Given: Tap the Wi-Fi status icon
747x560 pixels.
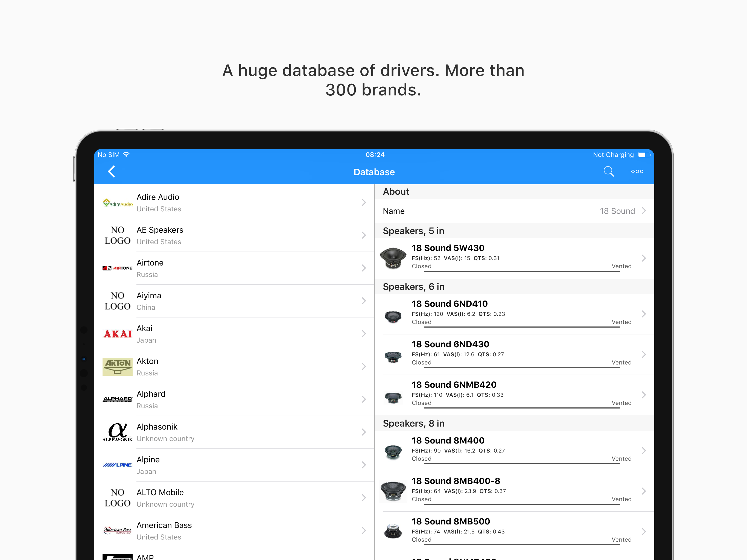Looking at the screenshot, I should click(126, 155).
